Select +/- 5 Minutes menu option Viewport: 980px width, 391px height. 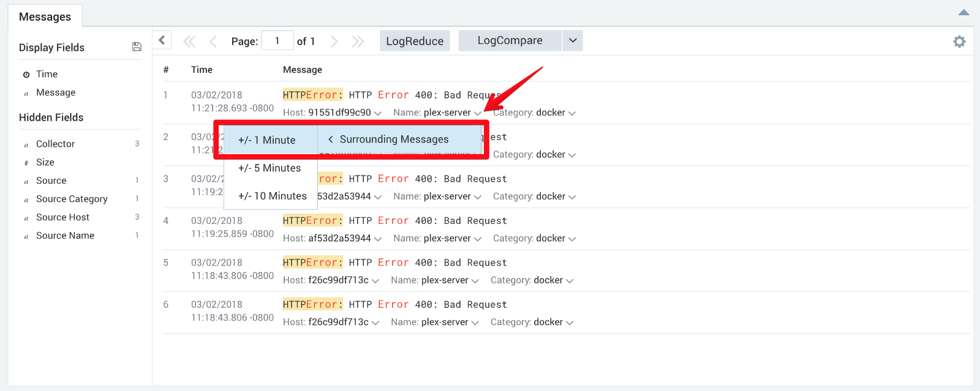pos(269,168)
